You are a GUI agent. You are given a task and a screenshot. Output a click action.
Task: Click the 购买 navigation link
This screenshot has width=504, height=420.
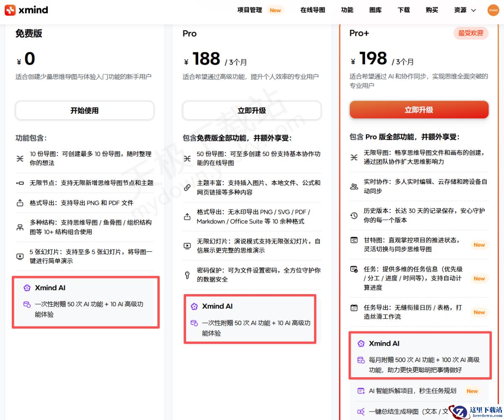(431, 10)
